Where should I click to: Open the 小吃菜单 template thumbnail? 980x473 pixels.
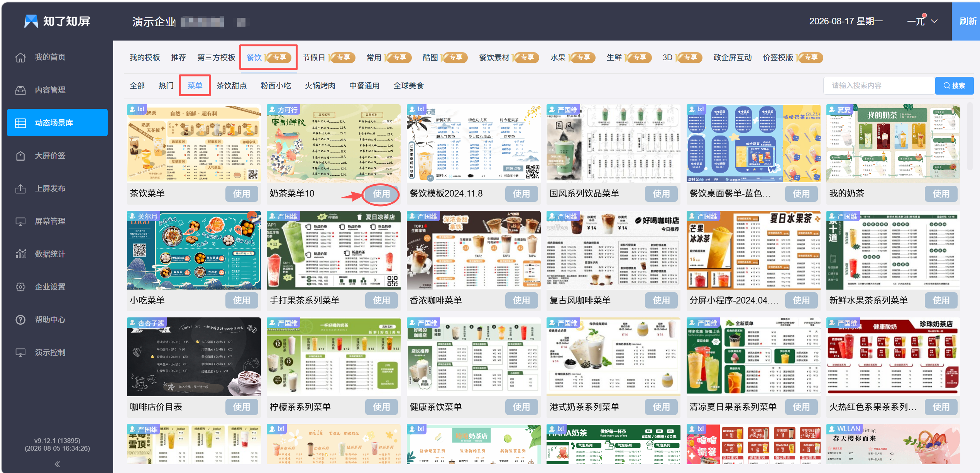[x=194, y=250]
